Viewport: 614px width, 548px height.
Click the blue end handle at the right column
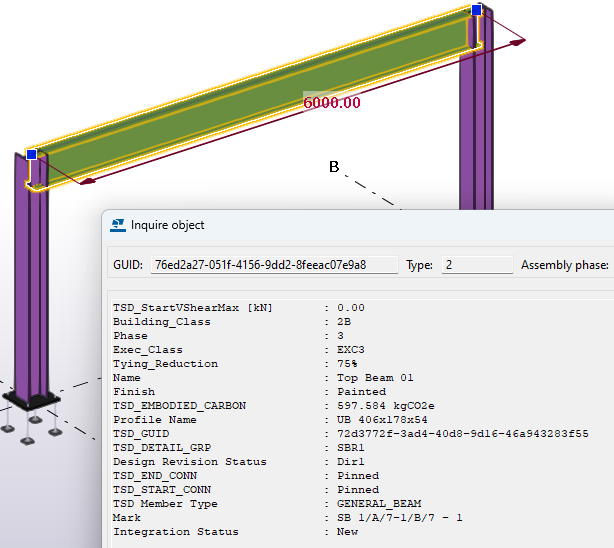coord(476,10)
